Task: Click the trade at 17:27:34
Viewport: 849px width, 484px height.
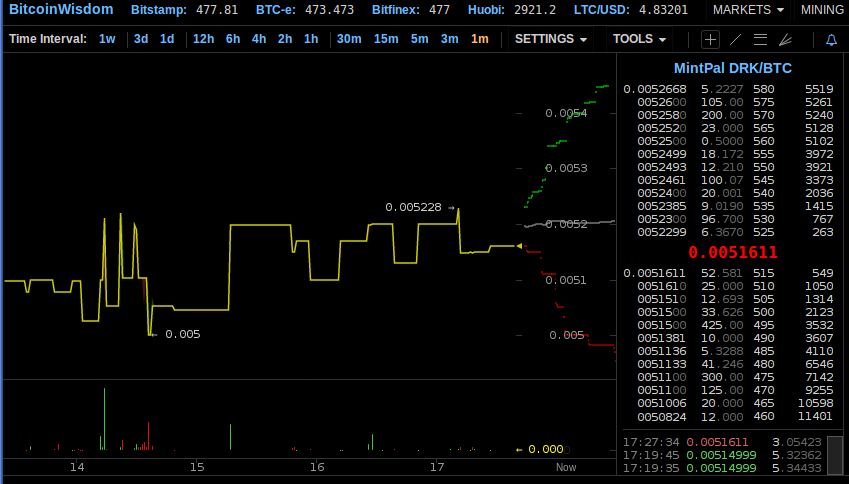Action: pyautogui.click(x=722, y=442)
